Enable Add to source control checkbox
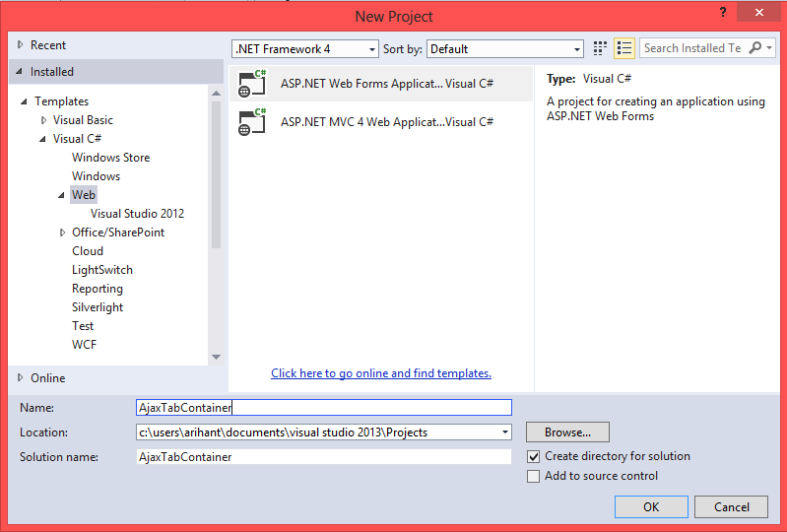Screen dimensions: 787x532 click(x=533, y=476)
